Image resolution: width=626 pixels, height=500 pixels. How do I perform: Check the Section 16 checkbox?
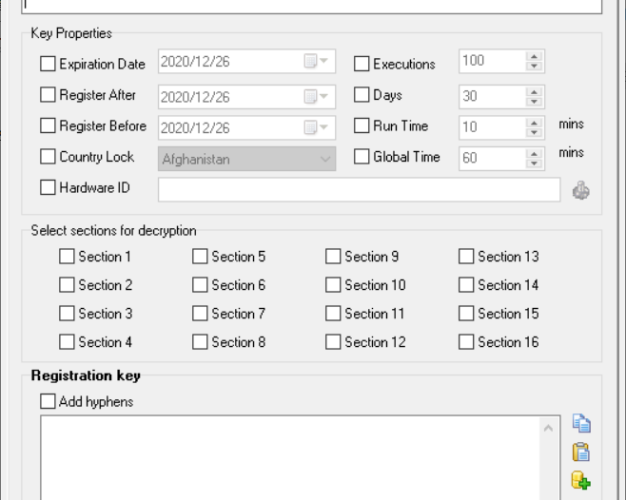coord(467,343)
